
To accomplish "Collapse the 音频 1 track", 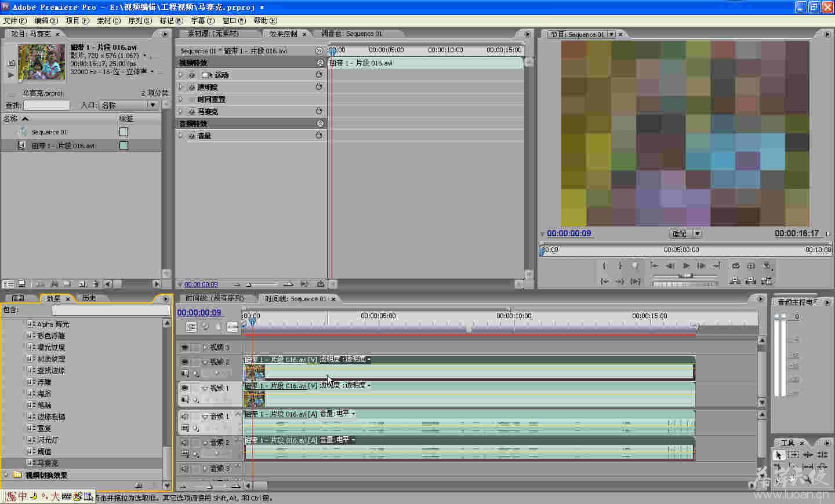I will (x=205, y=417).
